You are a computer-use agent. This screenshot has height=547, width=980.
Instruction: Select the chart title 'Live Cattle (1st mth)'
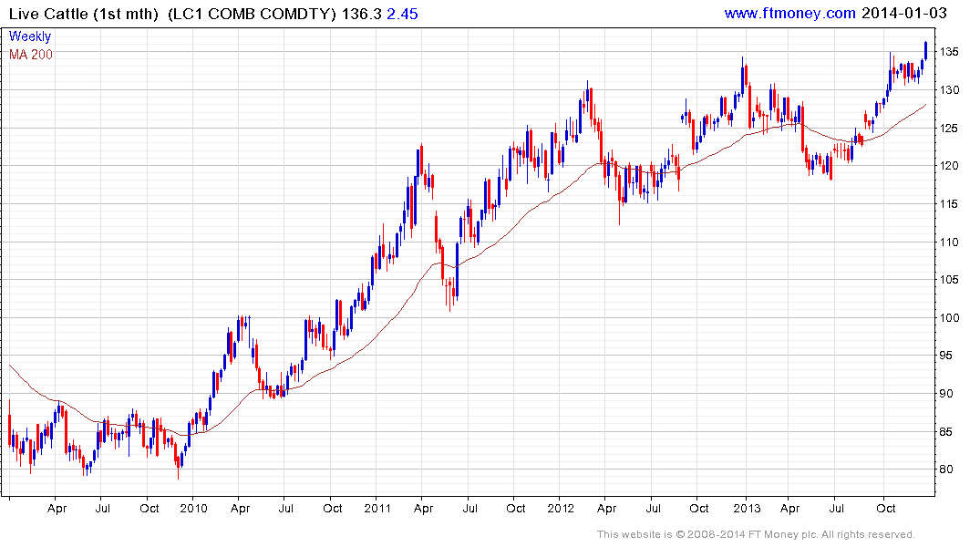pos(85,14)
